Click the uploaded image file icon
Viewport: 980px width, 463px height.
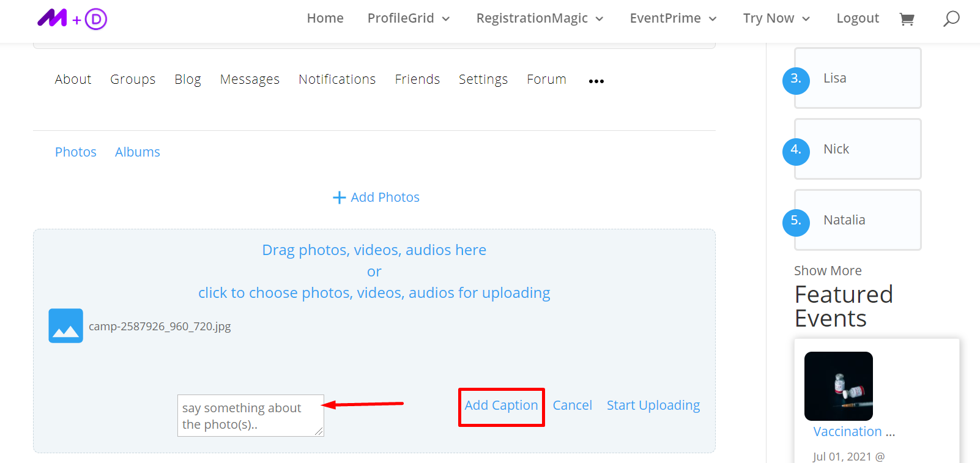tap(66, 326)
